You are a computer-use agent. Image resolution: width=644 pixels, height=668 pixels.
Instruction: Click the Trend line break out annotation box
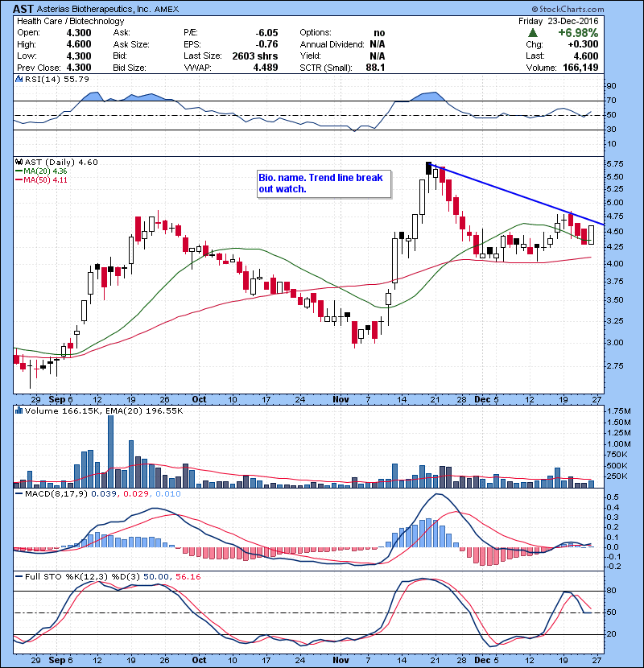pyautogui.click(x=324, y=184)
